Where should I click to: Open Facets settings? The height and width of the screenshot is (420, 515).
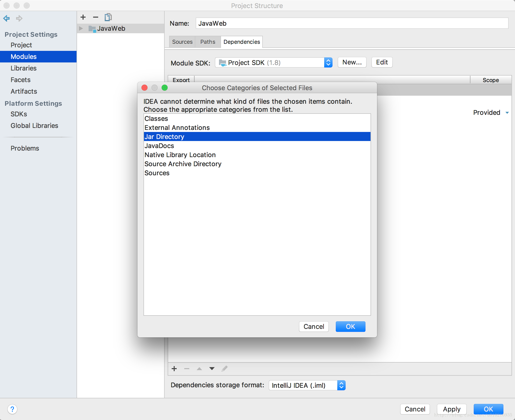pyautogui.click(x=20, y=80)
